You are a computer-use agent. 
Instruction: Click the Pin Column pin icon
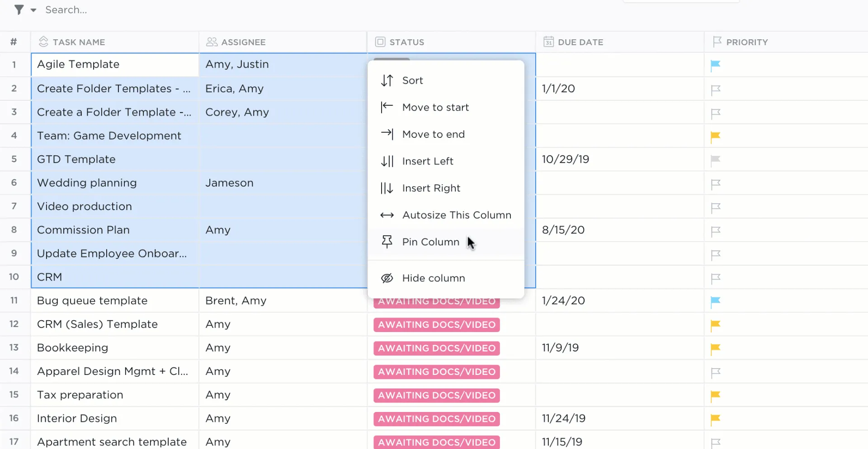[x=387, y=242]
